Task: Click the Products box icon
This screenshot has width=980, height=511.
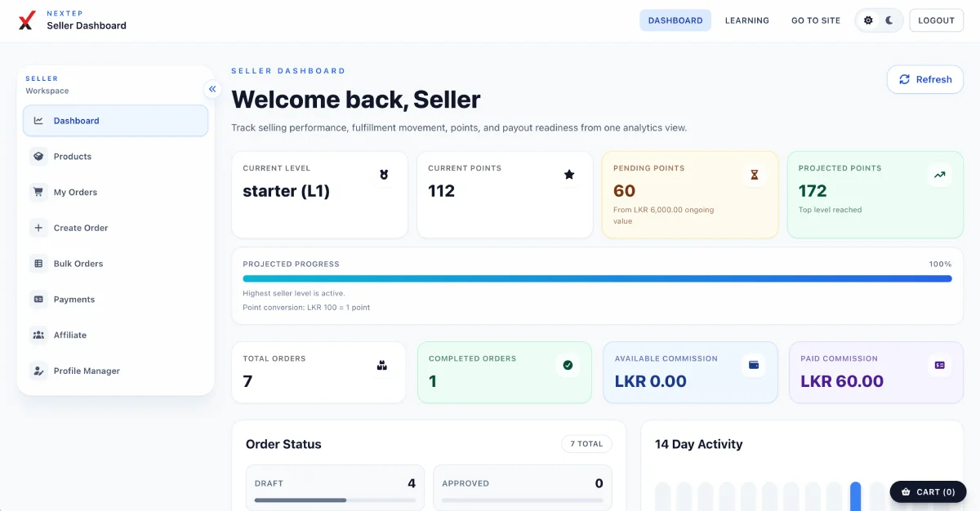Action: click(x=38, y=157)
